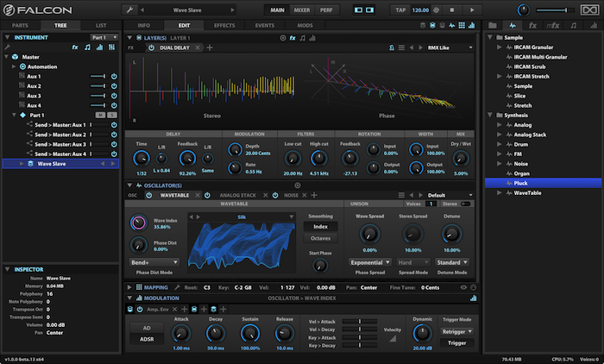Image resolution: width=604 pixels, height=364 pixels.
Task: Go to the next preset beside Wave Slave title
Action: (x=232, y=10)
